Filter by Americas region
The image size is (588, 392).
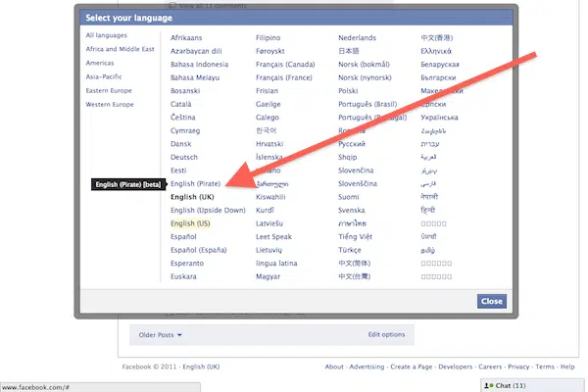[x=100, y=63]
